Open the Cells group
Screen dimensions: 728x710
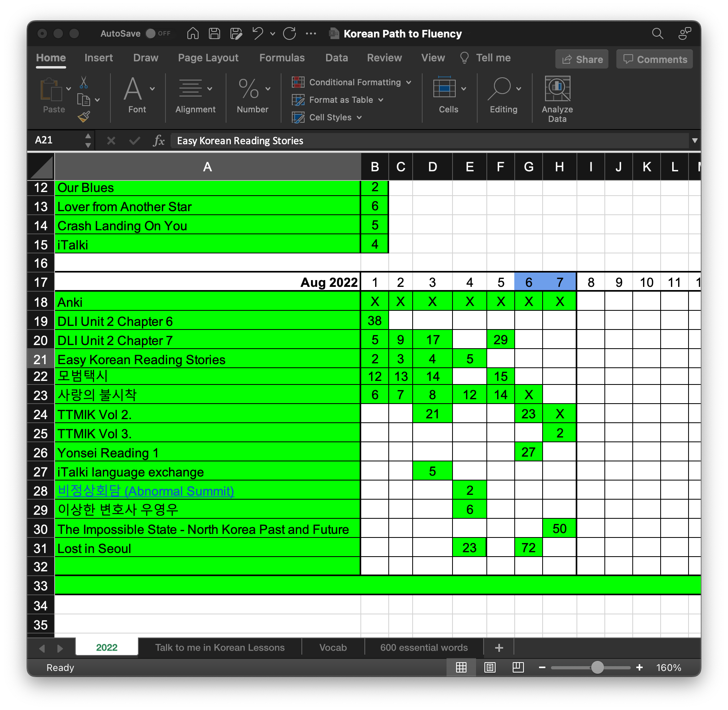[449, 96]
